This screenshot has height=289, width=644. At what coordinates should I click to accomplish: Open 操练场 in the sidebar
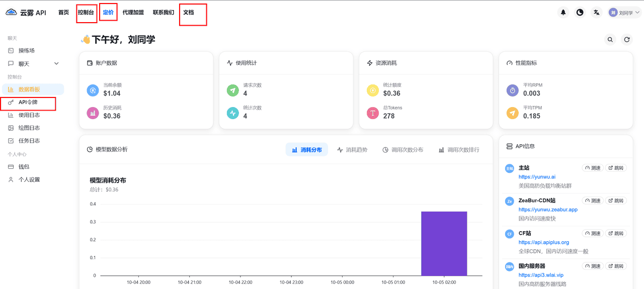(26, 51)
